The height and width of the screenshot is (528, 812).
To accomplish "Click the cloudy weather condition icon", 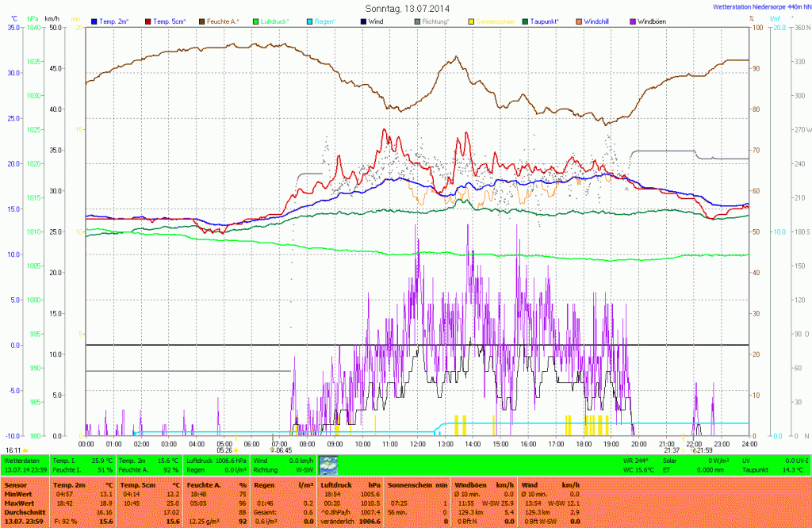I will point(327,465).
